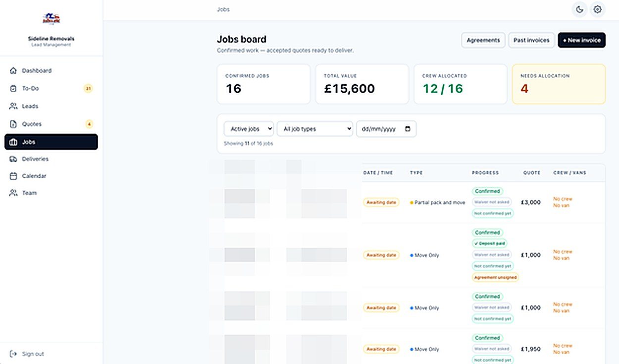Click the To-Do count badge 31
The image size is (619, 364).
click(88, 89)
